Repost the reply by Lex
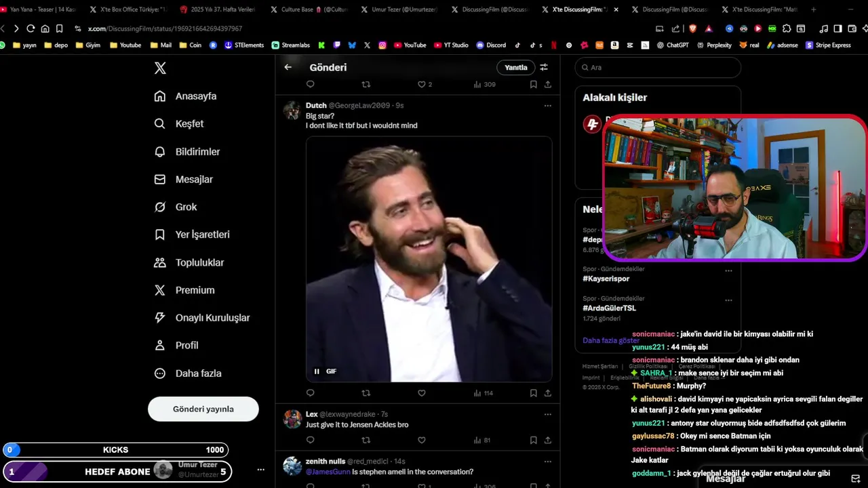 click(366, 440)
